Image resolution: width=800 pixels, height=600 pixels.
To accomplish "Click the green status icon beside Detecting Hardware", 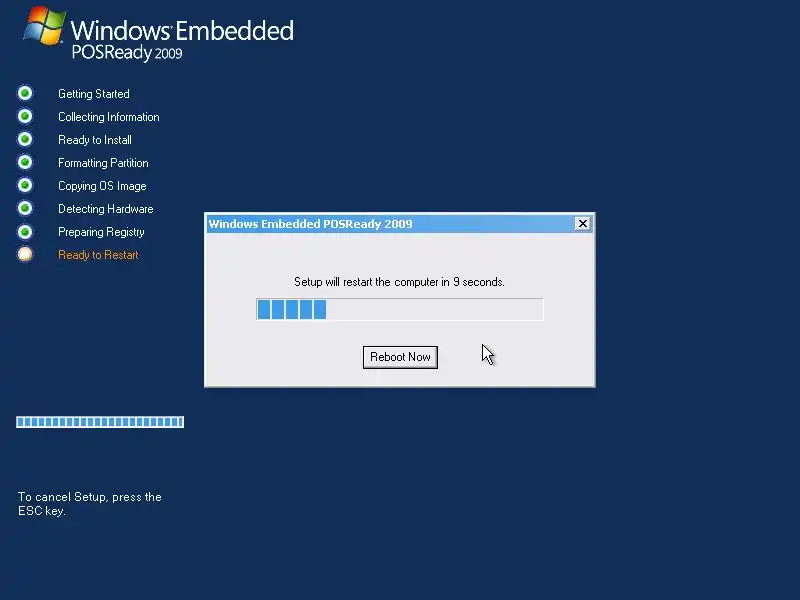I will pyautogui.click(x=25, y=208).
